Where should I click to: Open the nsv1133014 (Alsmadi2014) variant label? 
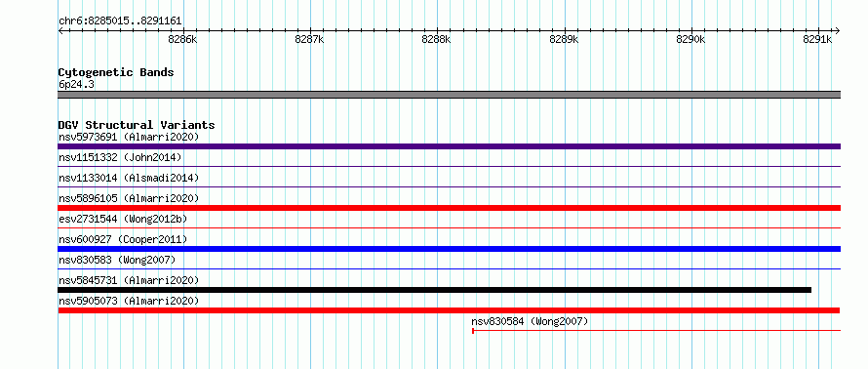tap(129, 178)
